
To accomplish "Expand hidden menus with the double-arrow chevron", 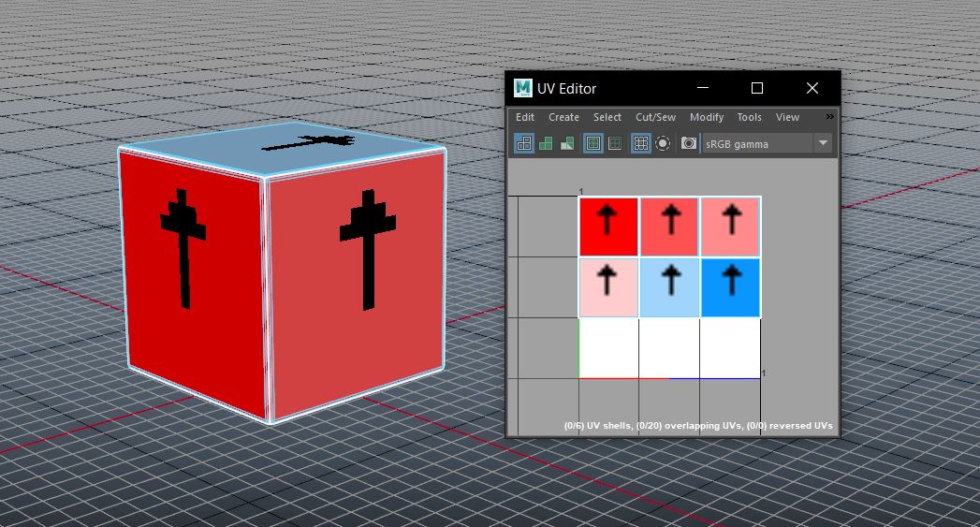I will point(829,117).
